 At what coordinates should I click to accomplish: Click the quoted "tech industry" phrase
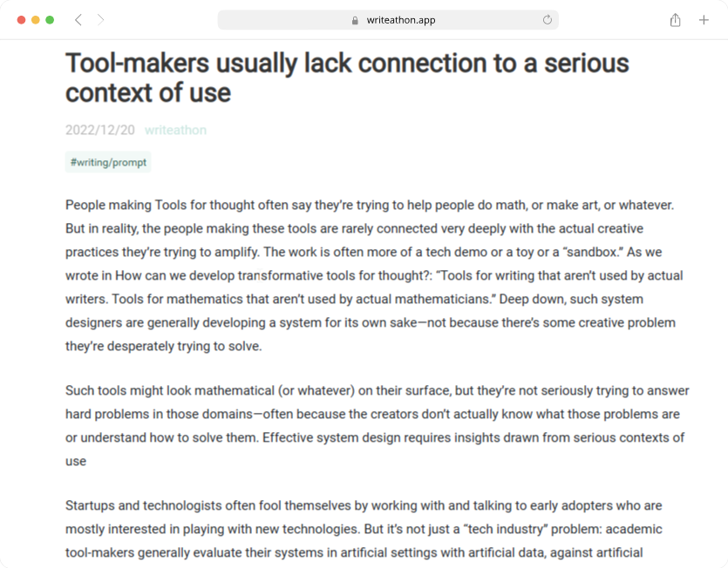click(506, 529)
